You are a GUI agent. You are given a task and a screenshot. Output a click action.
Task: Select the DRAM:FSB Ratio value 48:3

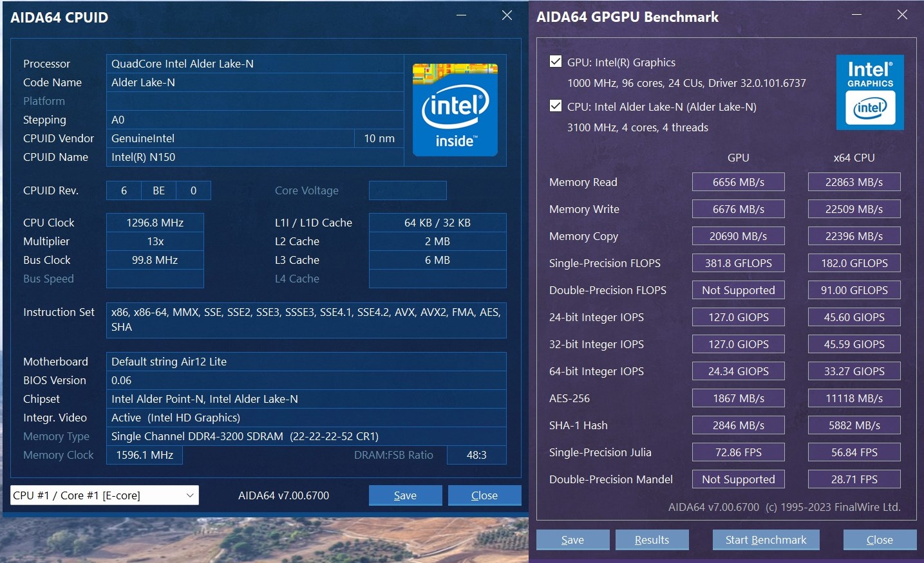click(476, 455)
